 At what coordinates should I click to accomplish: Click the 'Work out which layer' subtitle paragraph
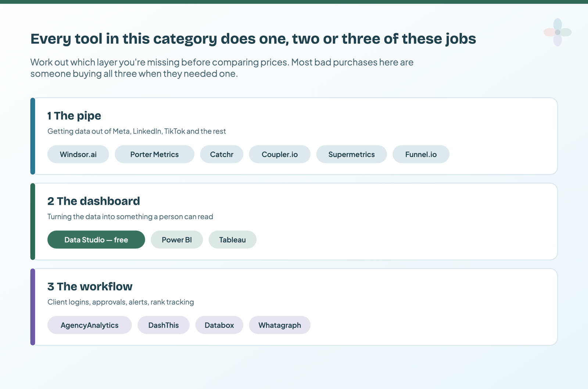pos(222,68)
